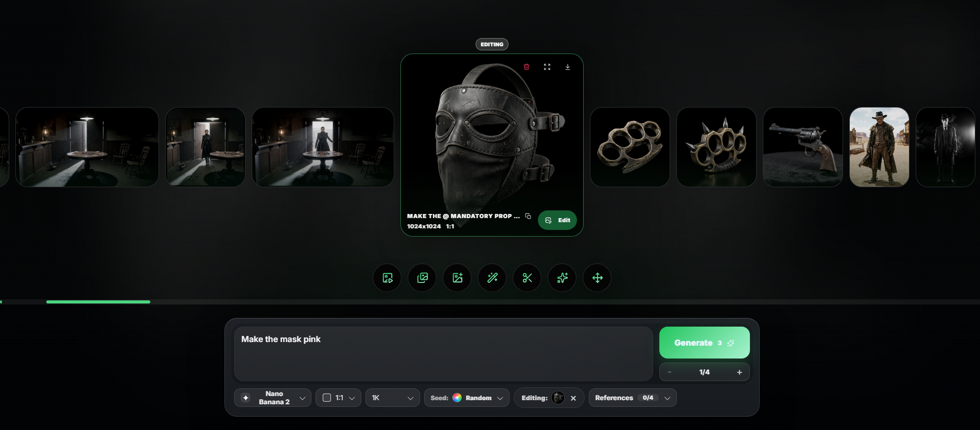Click the 1024x1024 size label
The image size is (980, 430).
pos(424,226)
